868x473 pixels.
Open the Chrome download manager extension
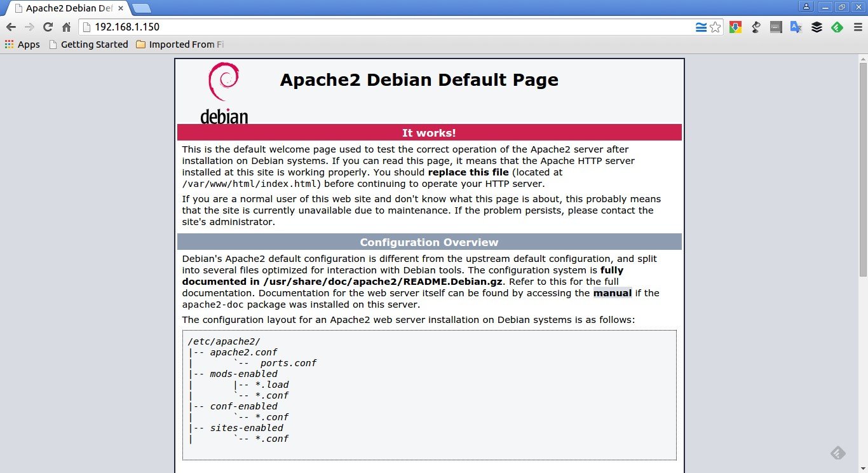(735, 27)
